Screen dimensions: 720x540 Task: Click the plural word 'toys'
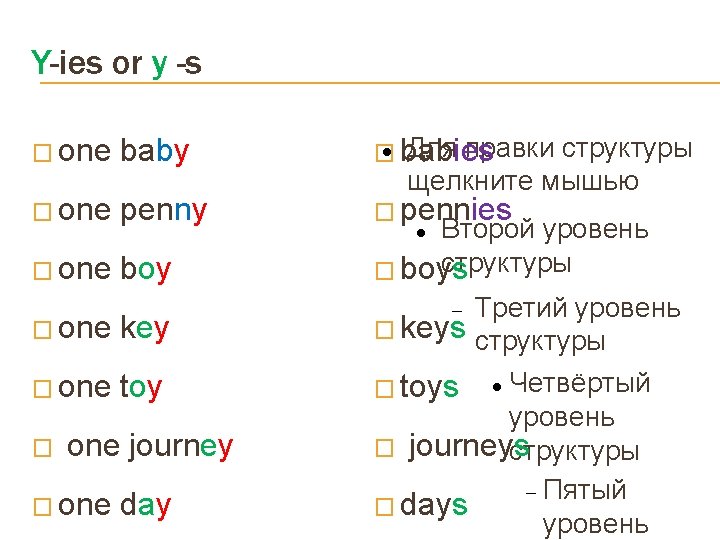(x=429, y=387)
